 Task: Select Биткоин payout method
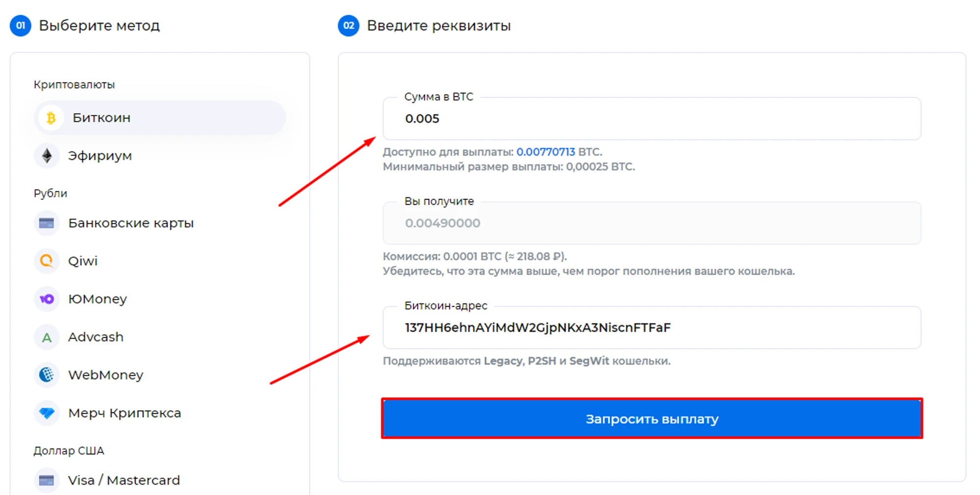click(101, 118)
